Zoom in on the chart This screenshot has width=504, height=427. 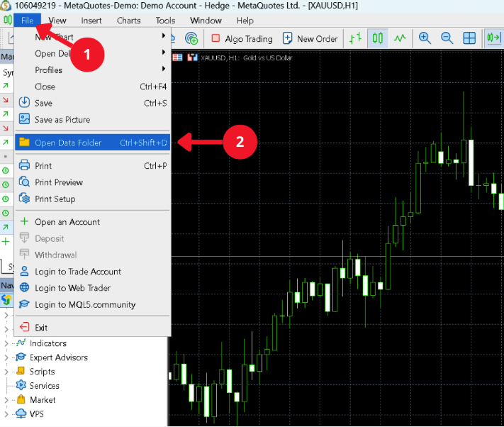(425, 38)
